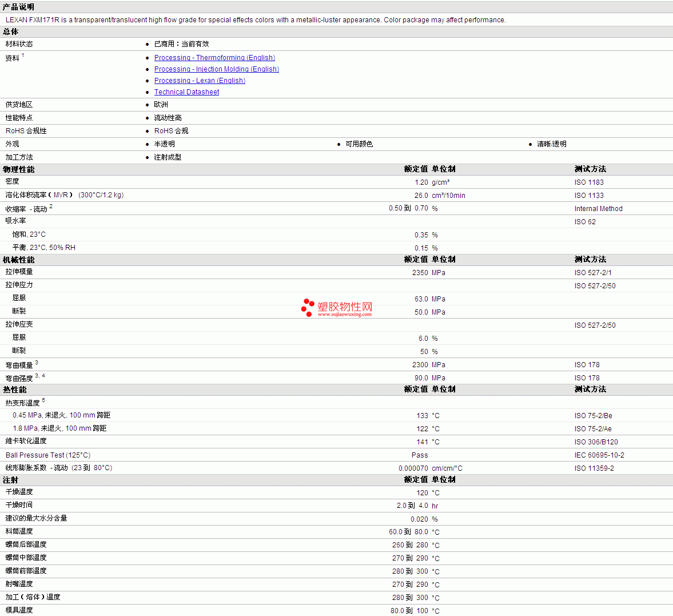Viewport: 673px width, 616px height.
Task: Select the 加工（熔体）温度 row label
Action: (x=33, y=597)
